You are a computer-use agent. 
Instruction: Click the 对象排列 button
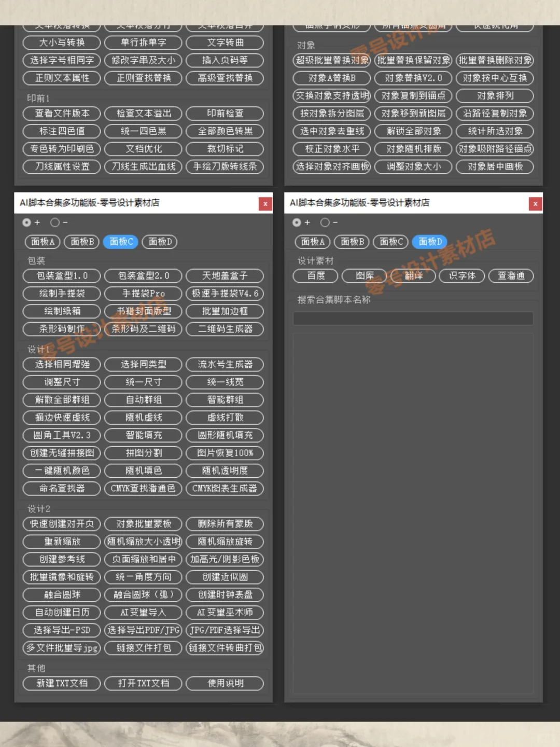(x=495, y=96)
